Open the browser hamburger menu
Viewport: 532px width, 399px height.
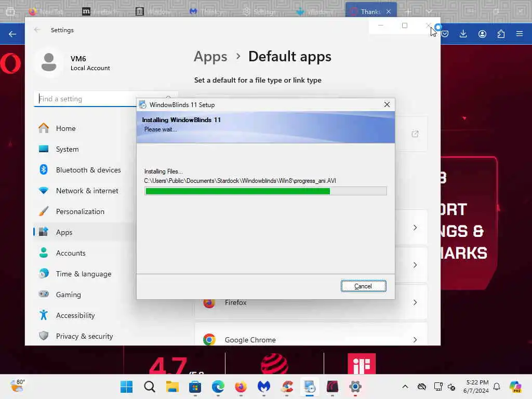coord(520,34)
